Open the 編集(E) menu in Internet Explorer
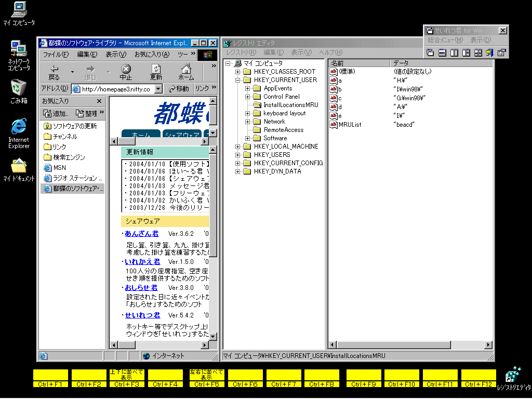Viewport: 532px width, 399px height. pyautogui.click(x=87, y=54)
